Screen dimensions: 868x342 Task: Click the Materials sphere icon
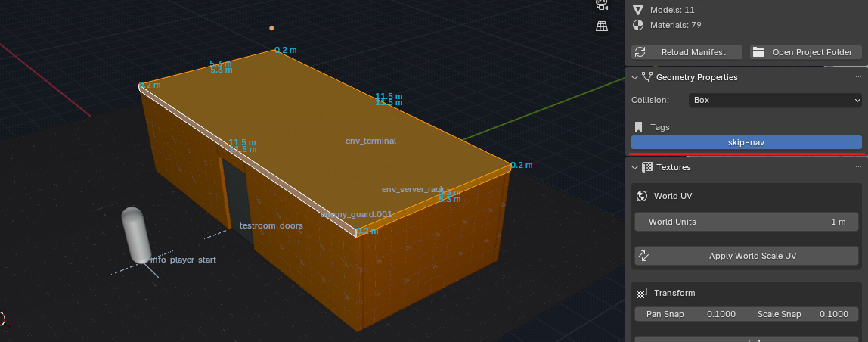[638, 25]
